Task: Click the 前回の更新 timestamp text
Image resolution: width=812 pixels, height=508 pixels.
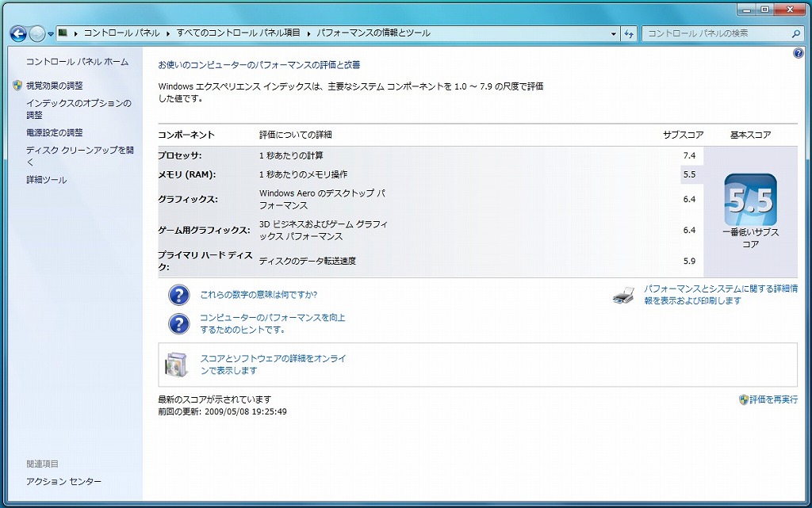Action: coord(222,412)
